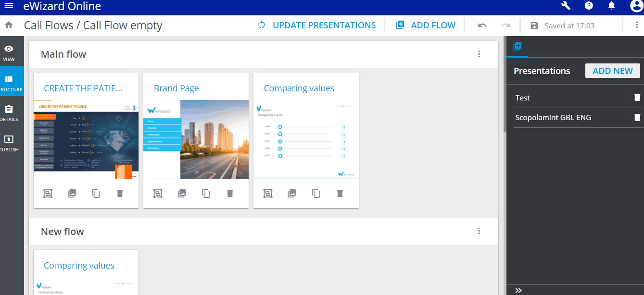The image size is (644, 295).
Task: Open the notifications bell
Action: 612,6
